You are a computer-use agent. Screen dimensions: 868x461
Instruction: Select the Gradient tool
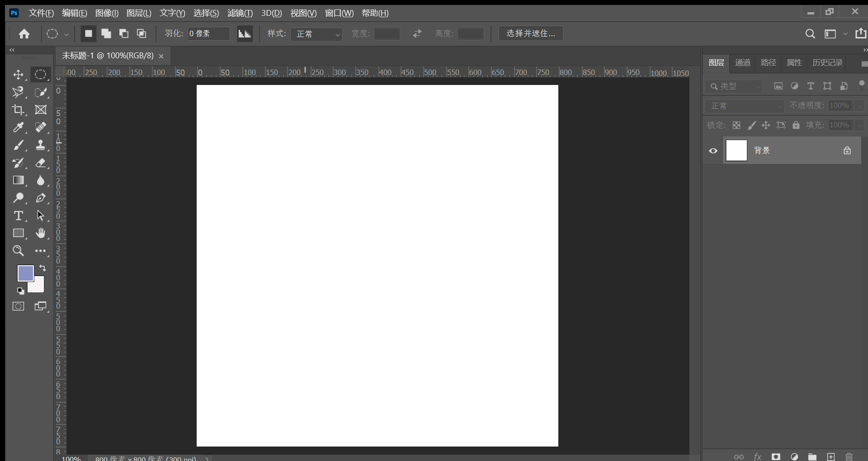pyautogui.click(x=18, y=180)
